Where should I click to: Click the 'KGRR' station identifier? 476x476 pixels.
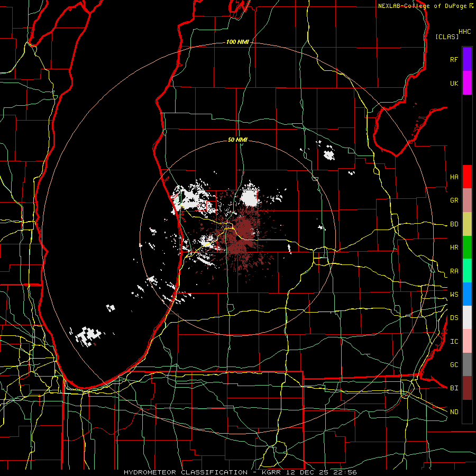click(x=271, y=472)
